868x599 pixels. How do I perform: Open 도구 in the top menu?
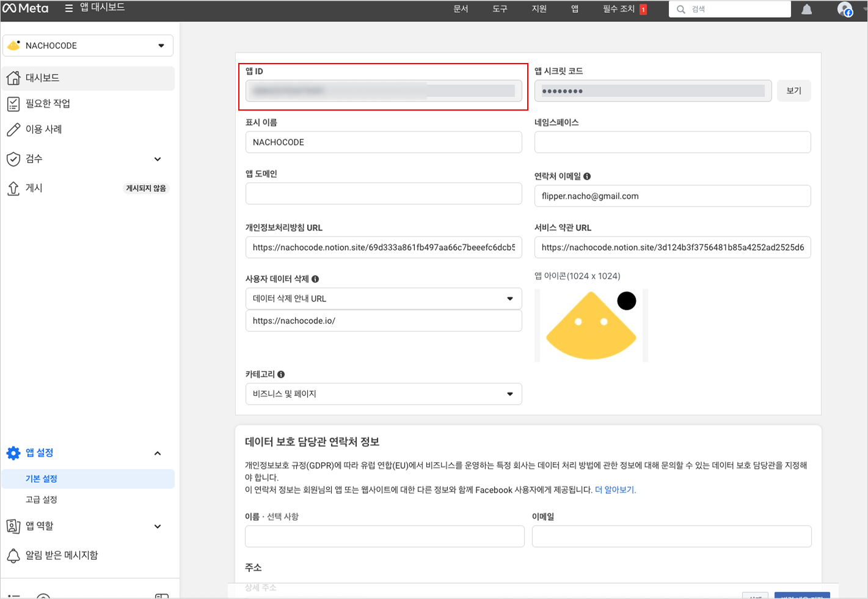[x=500, y=9]
